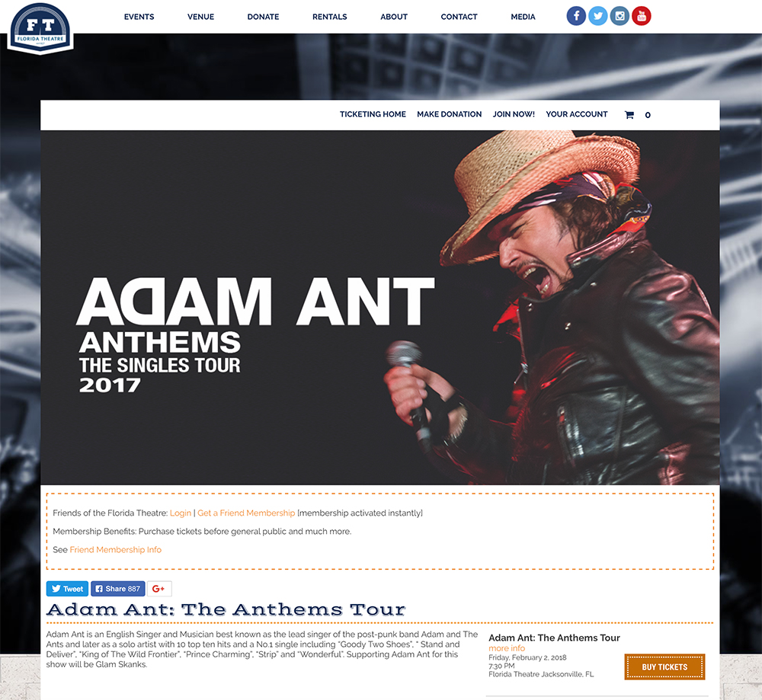This screenshot has width=762, height=700.
Task: Open Get a Friend Membership link
Action: click(246, 513)
